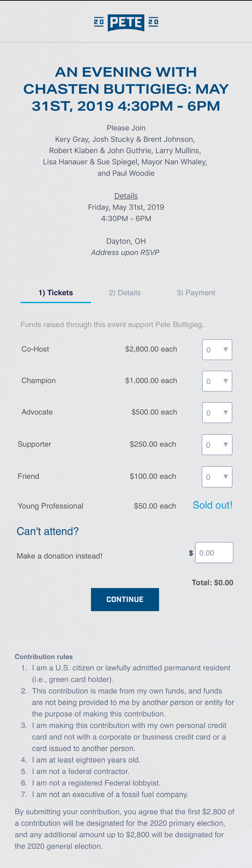
Task: Click the Sold out! label
Action: point(212,505)
